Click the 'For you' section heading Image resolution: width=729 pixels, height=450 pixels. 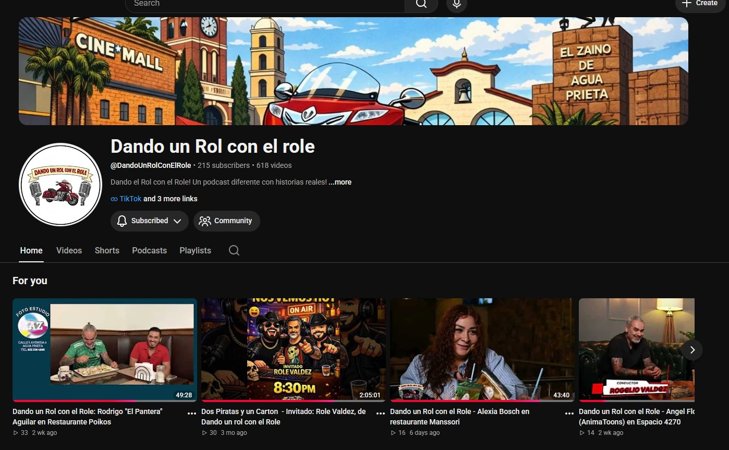pos(30,281)
